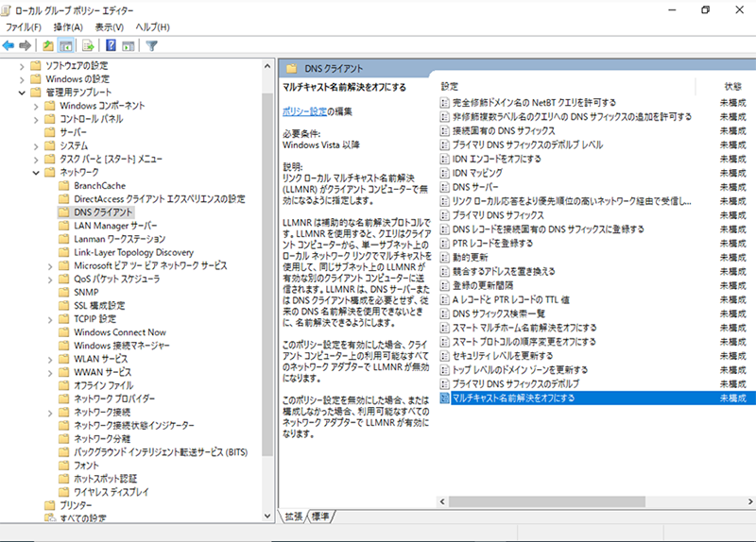This screenshot has width=756, height=542.
Task: Click the policy icon beside IDN マッピング
Action: (x=445, y=173)
